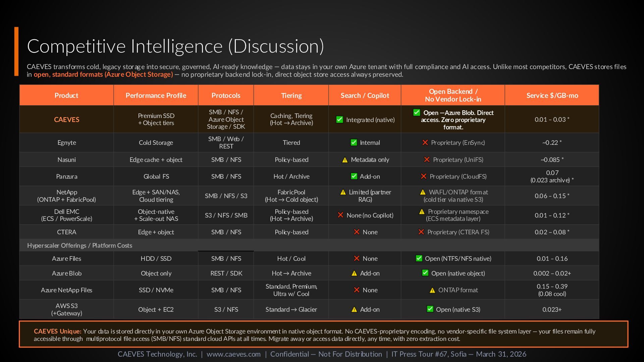This screenshot has height=362, width=644.
Task: Click the www.caeves.com footer link
Action: [233, 354]
